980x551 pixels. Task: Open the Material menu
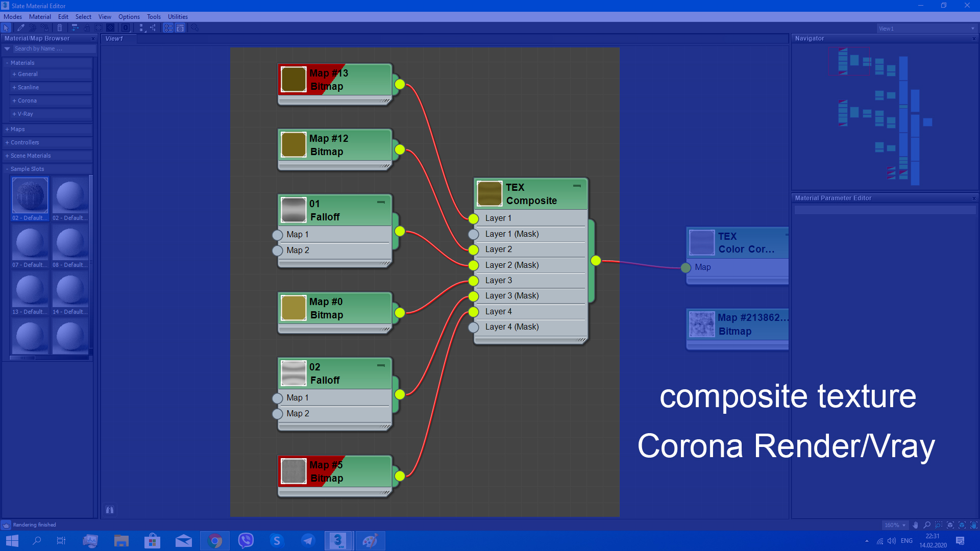(x=40, y=17)
